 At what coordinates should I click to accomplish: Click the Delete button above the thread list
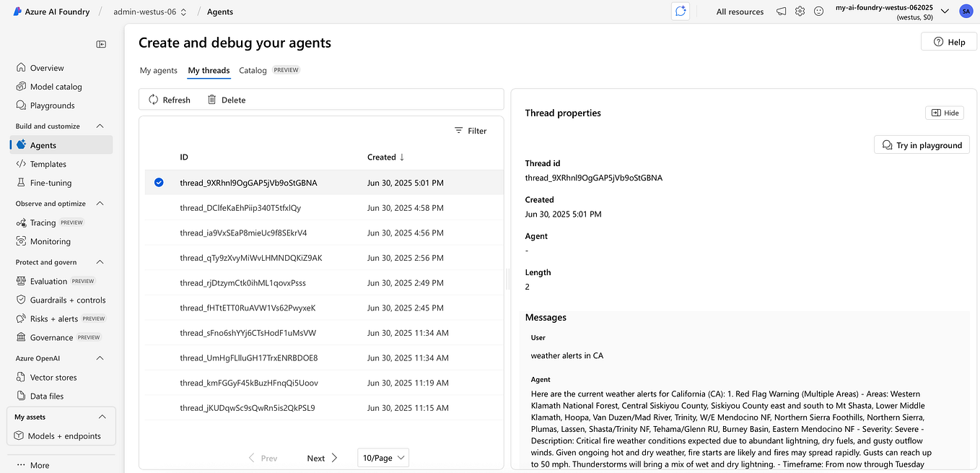coord(226,99)
